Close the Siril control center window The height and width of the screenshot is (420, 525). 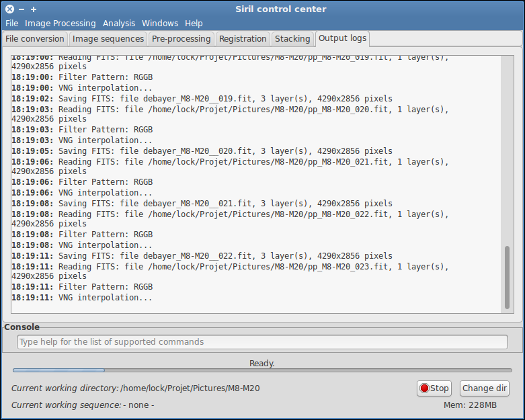[9, 9]
